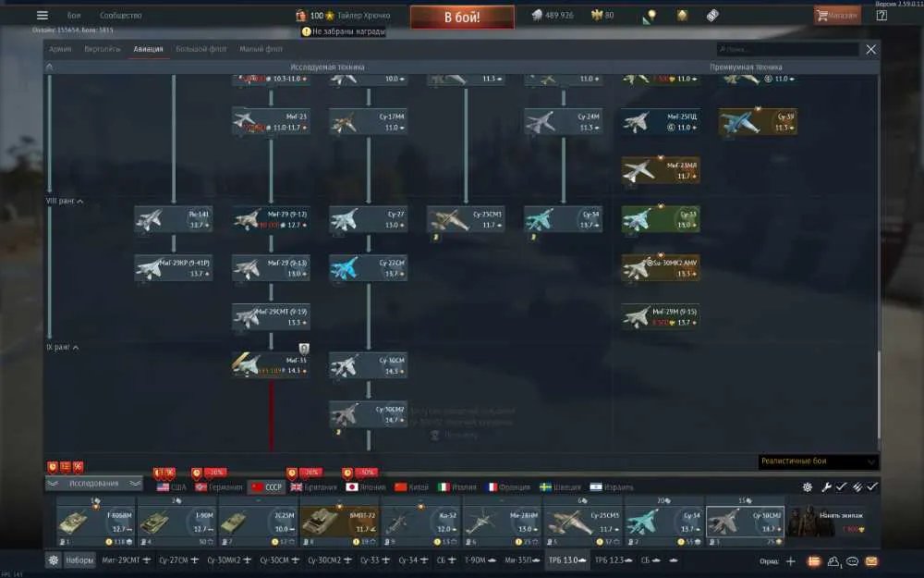This screenshot has height=578, width=924.
Task: Click the player avatar icon
Action: pyautogui.click(x=301, y=16)
